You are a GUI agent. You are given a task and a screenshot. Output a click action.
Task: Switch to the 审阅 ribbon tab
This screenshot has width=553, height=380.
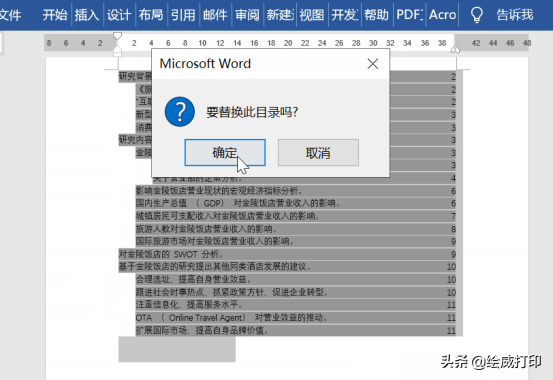pyautogui.click(x=247, y=15)
